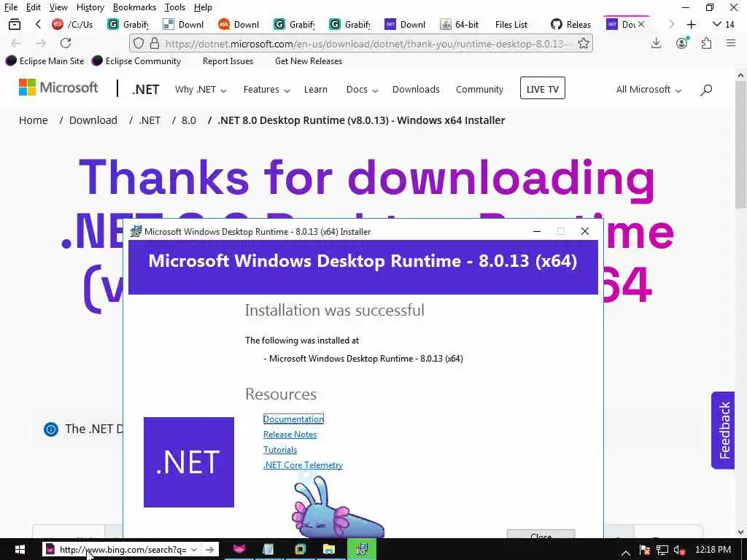
Task: Open the network icon in system tray
Action: point(662,550)
